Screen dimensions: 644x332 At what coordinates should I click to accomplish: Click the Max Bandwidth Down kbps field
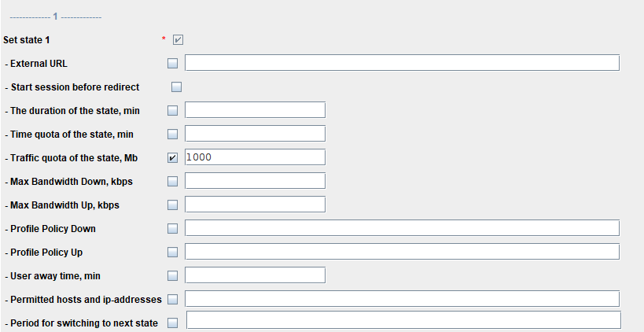255,181
